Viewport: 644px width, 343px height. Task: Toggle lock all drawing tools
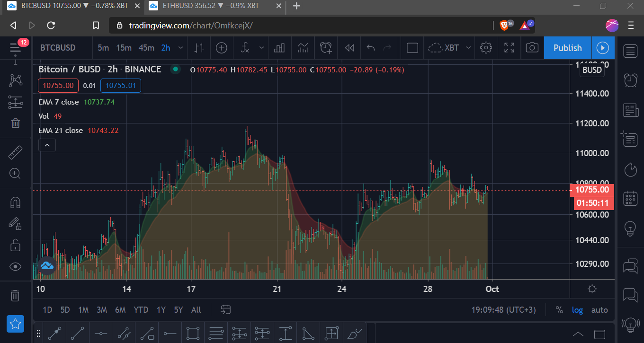[x=15, y=245]
